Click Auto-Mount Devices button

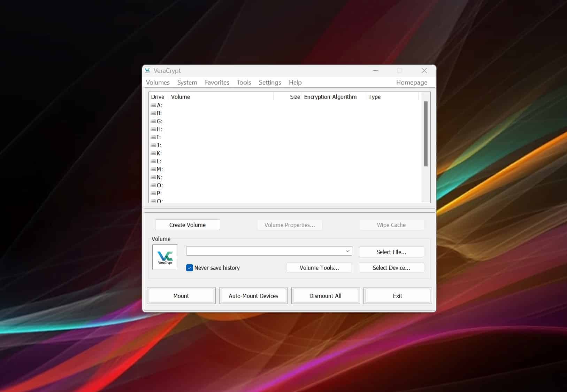[x=253, y=296]
